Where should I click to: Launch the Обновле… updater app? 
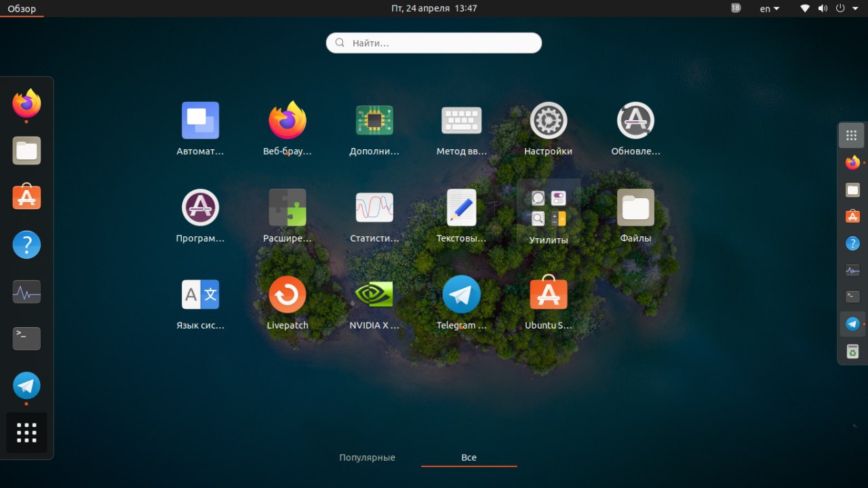(635, 129)
